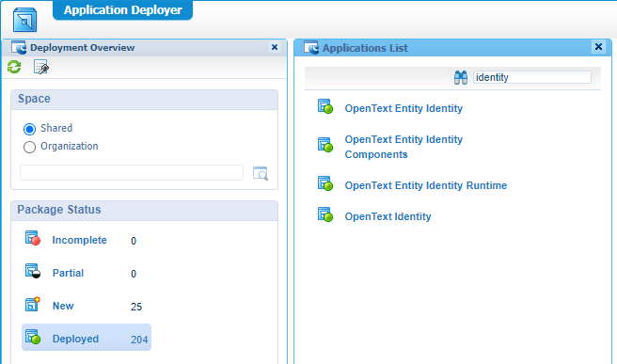
Task: Click the Applications List panel icon
Action: (x=311, y=48)
